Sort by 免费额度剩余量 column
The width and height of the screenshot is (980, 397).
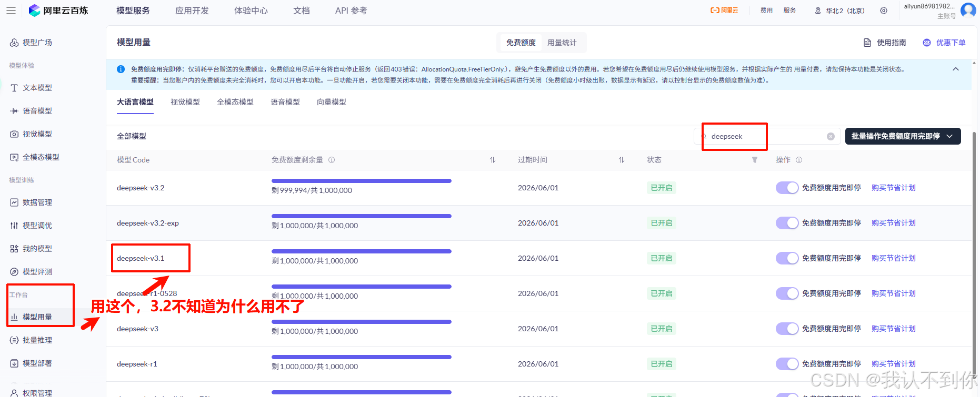tap(493, 160)
